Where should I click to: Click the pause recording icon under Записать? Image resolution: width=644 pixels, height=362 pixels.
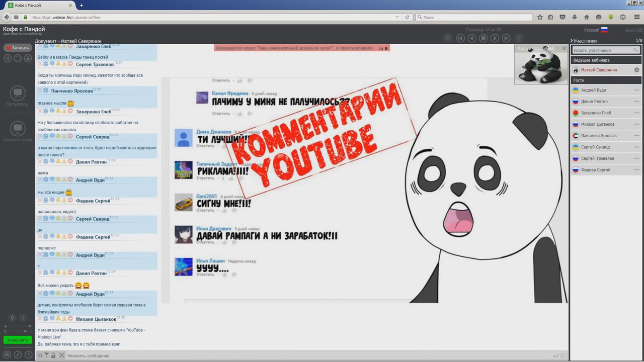pos(8,58)
